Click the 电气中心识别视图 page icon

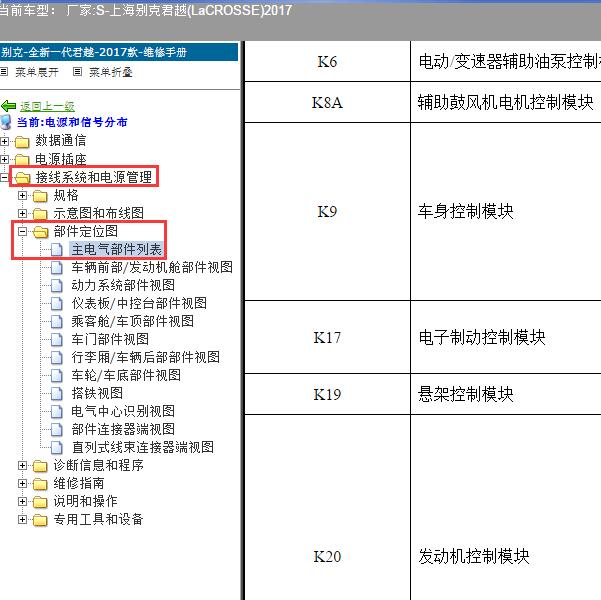tap(57, 411)
